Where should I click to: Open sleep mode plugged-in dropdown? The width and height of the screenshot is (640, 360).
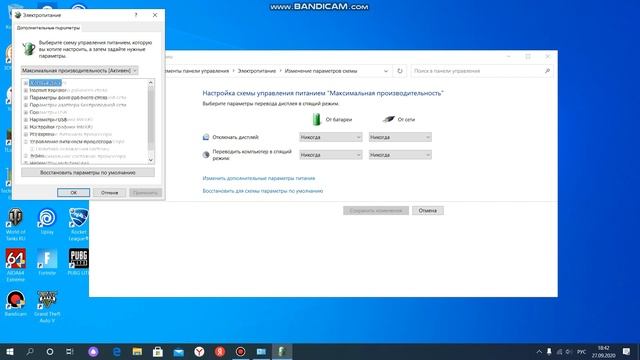[x=400, y=155]
